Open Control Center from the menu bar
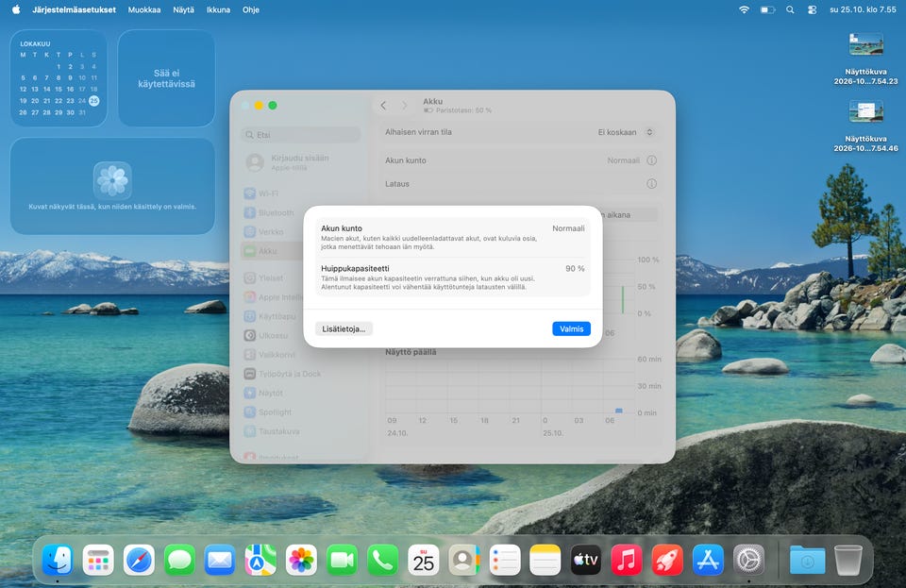 (812, 9)
